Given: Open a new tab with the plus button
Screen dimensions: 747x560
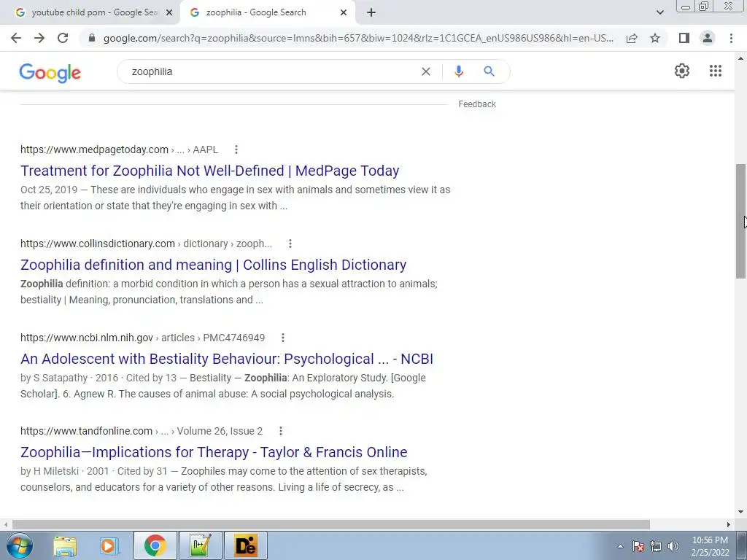Looking at the screenshot, I should click(371, 13).
